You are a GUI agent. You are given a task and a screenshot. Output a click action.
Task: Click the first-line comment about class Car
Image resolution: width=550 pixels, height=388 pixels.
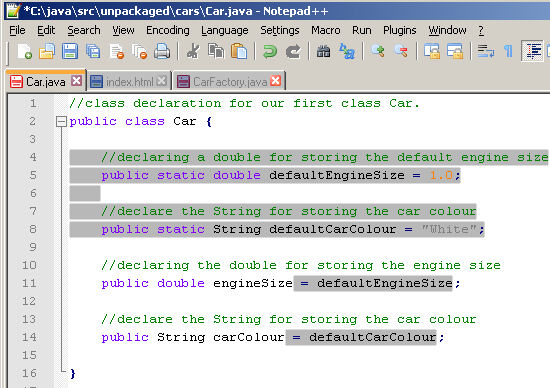(x=244, y=103)
